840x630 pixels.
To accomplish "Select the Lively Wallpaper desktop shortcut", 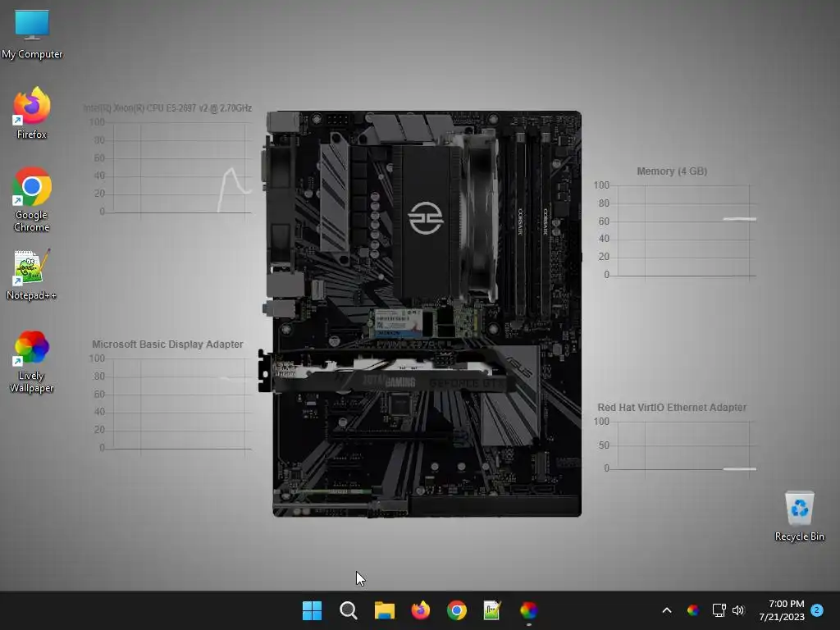I will 31,362.
